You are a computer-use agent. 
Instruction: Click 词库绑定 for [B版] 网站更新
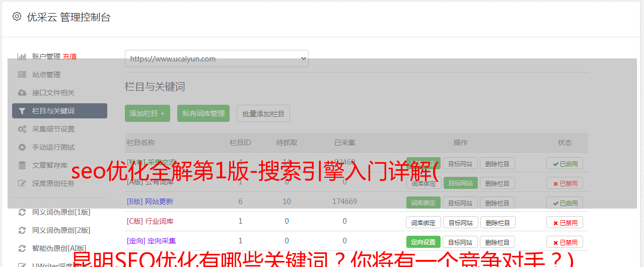(x=423, y=203)
